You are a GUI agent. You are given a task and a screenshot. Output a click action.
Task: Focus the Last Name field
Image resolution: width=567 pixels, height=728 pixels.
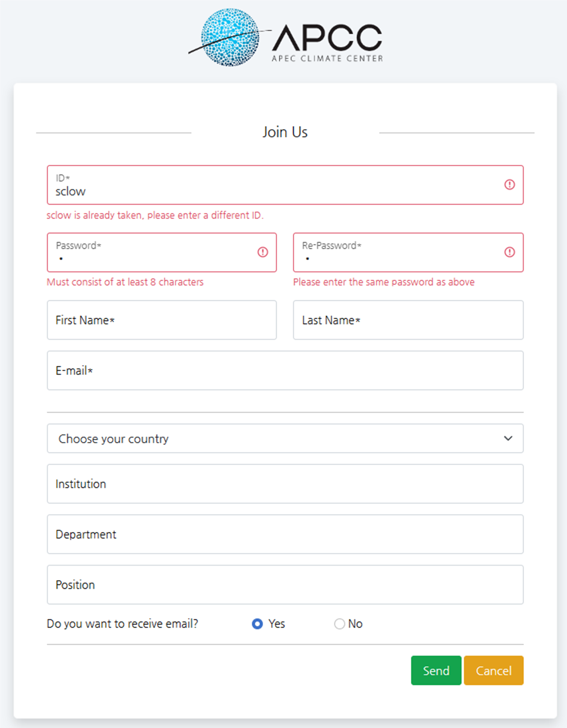tap(408, 320)
